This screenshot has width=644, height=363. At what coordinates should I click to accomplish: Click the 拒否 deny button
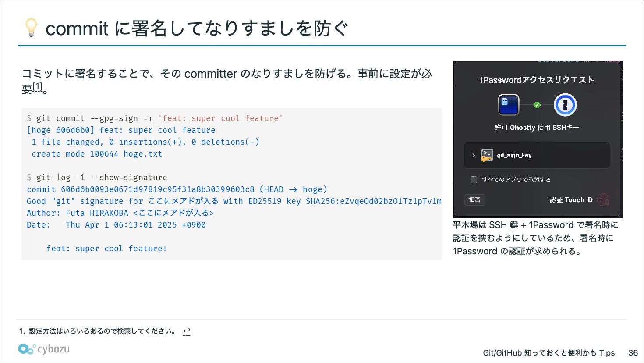point(474,200)
